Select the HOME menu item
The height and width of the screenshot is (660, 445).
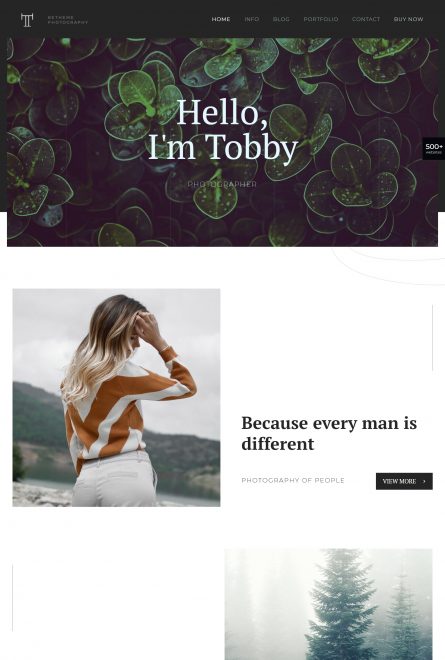point(221,19)
